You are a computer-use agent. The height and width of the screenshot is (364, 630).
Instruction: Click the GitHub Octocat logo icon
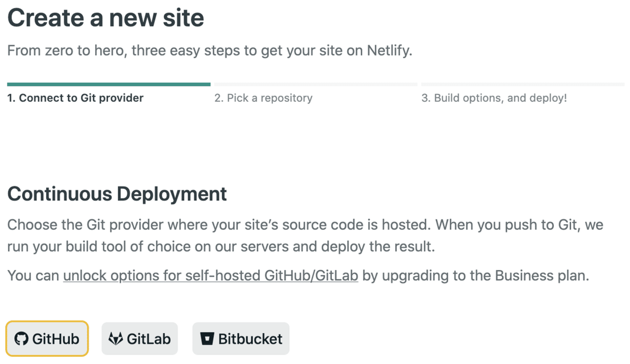21,339
